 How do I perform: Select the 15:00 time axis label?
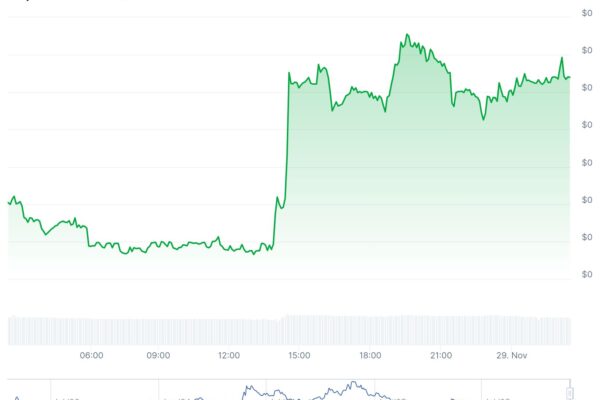click(299, 355)
